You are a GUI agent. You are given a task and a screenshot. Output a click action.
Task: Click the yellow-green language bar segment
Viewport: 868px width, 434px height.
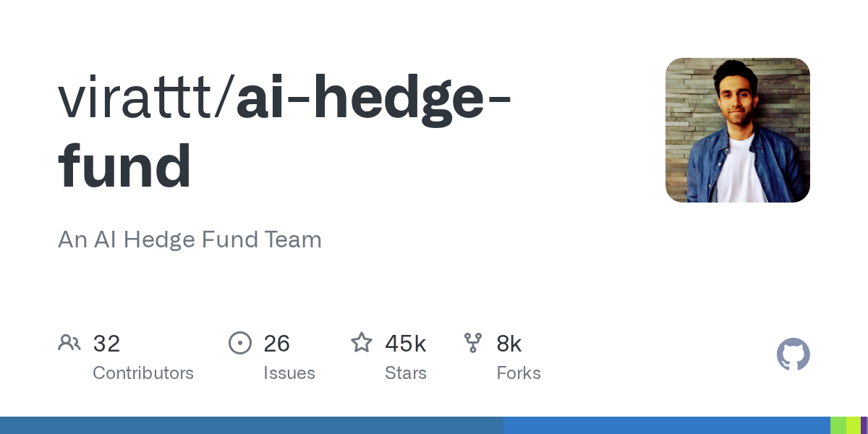[x=854, y=425]
